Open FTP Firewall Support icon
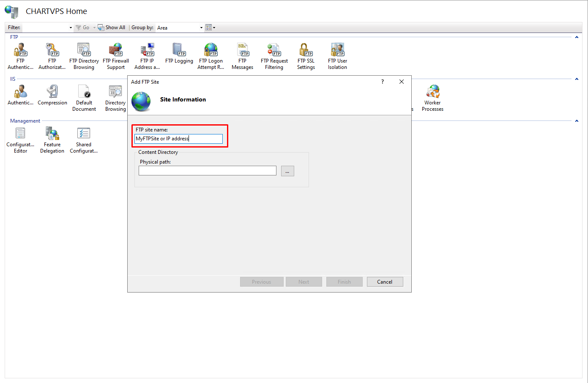The width and height of the screenshot is (588, 383). point(115,56)
